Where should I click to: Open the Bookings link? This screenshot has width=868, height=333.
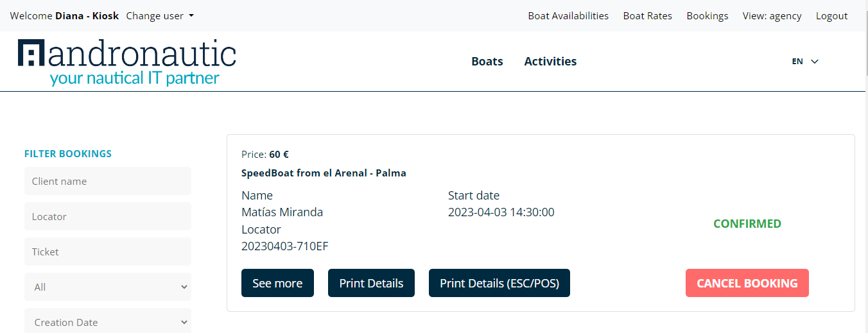click(x=707, y=16)
